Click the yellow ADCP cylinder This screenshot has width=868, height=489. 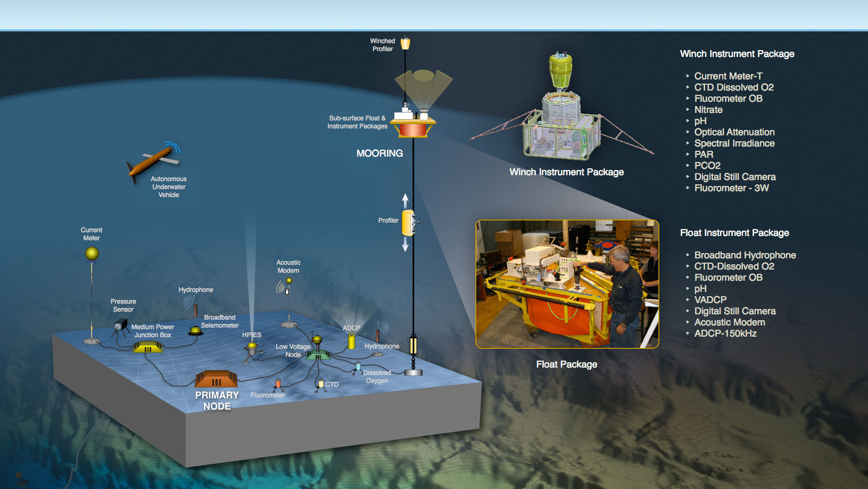pos(351,341)
